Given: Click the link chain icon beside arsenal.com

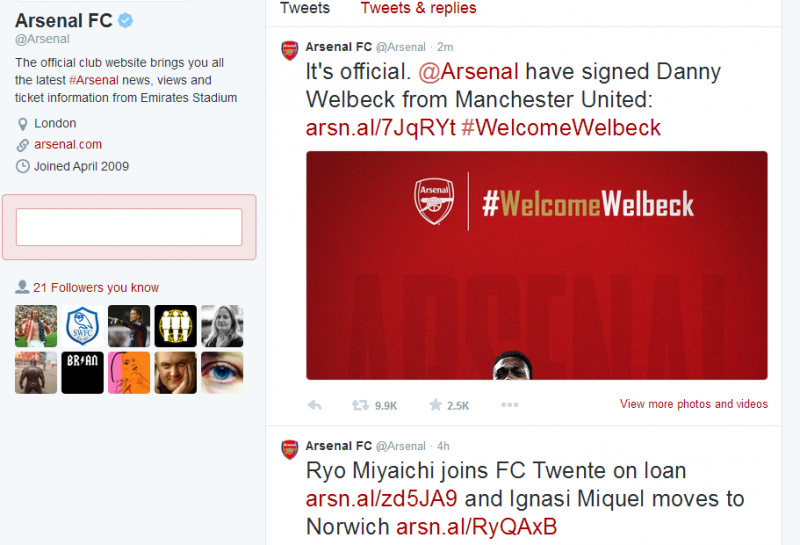Looking at the screenshot, I should coord(23,145).
